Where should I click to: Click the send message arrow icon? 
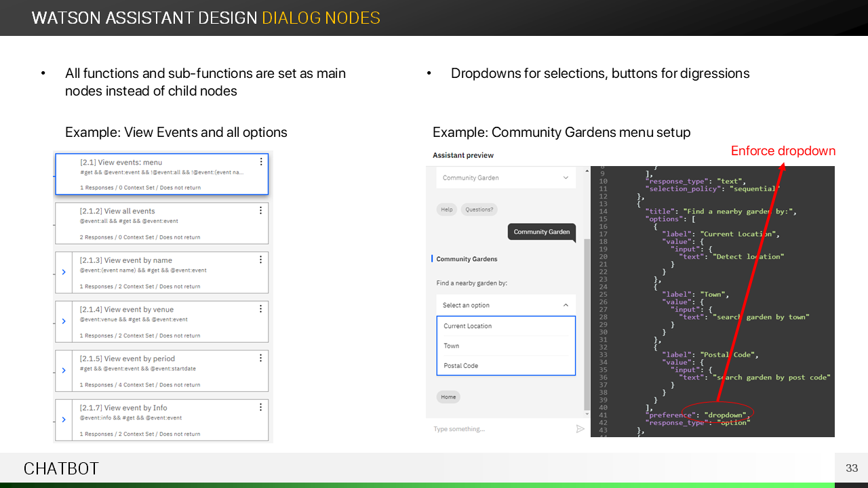(x=580, y=429)
